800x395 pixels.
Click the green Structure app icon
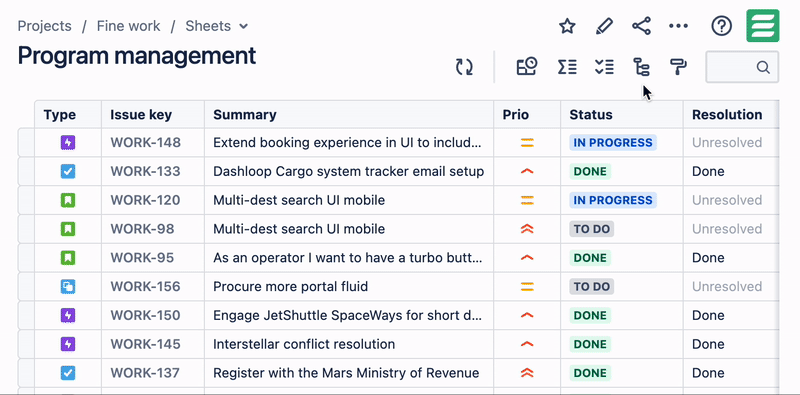point(763,26)
